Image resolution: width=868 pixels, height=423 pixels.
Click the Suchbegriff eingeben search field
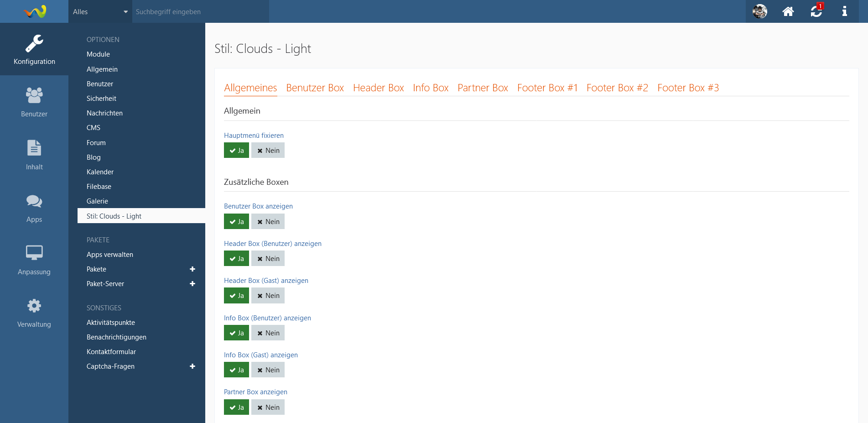tap(201, 12)
